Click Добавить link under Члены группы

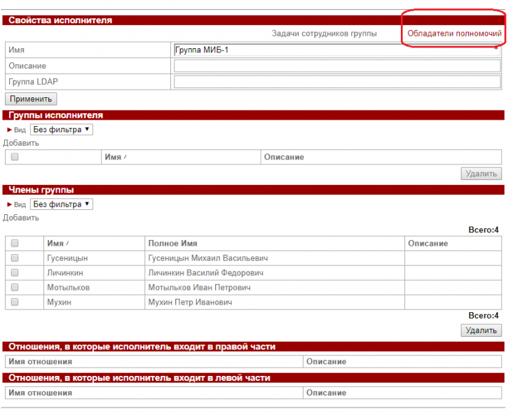pos(21,218)
